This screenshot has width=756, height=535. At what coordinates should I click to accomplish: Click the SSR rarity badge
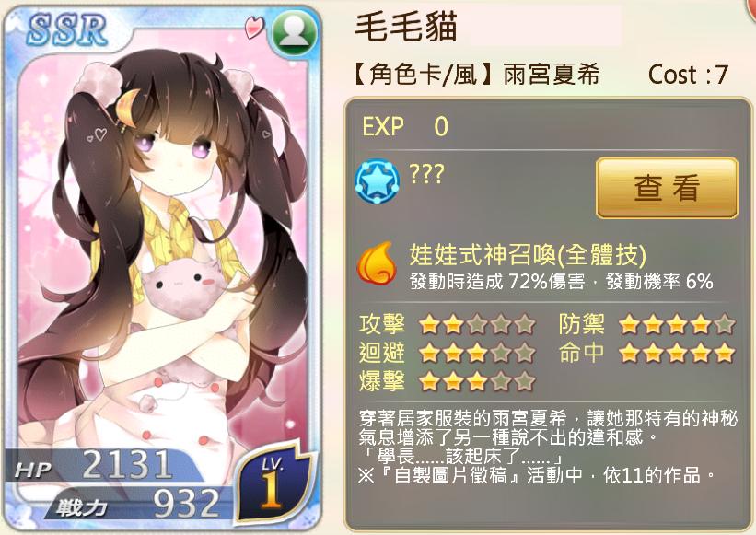66,30
